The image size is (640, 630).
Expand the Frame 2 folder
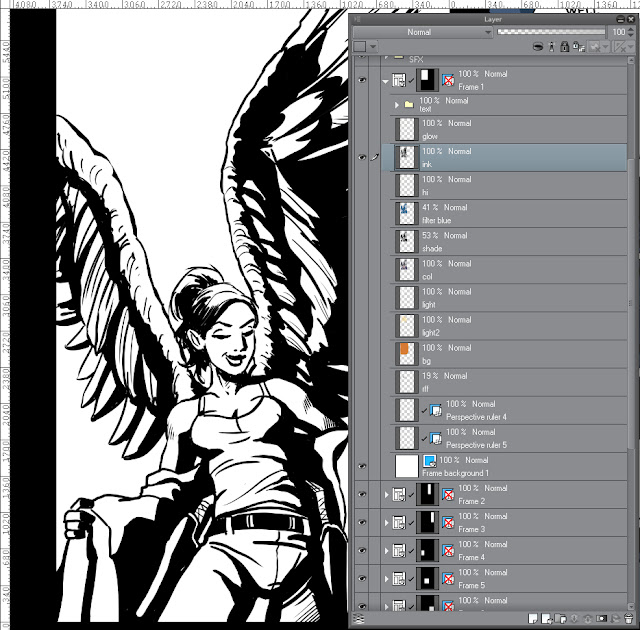click(387, 495)
